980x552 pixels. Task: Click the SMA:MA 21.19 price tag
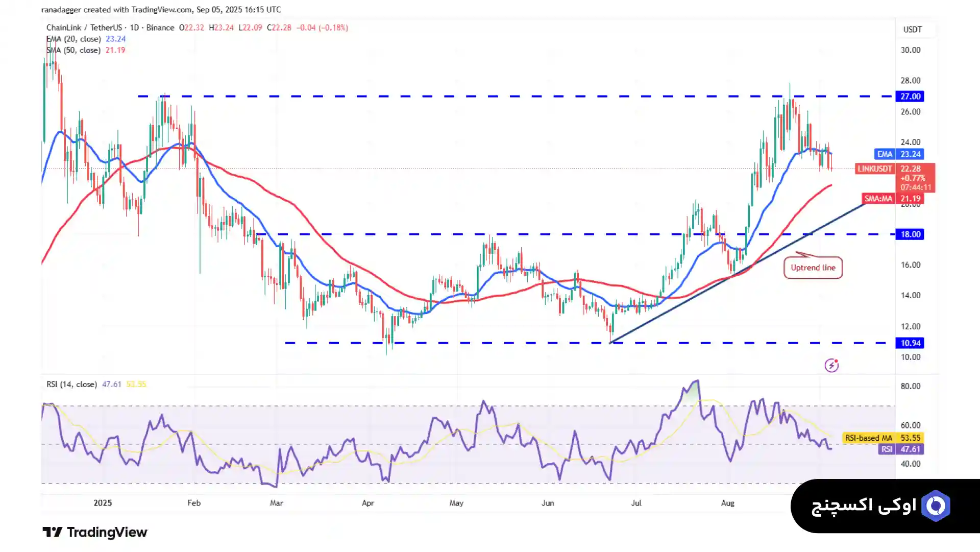(893, 199)
